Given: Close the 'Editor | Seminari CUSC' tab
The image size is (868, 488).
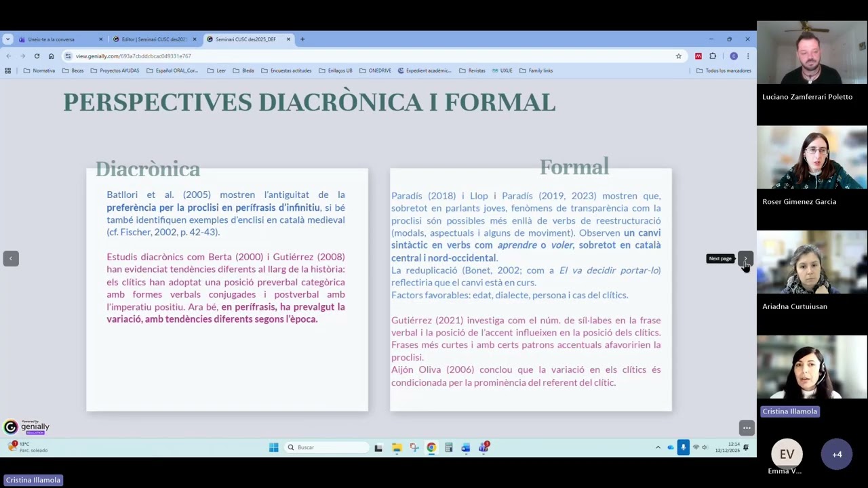Looking at the screenshot, I should [195, 39].
